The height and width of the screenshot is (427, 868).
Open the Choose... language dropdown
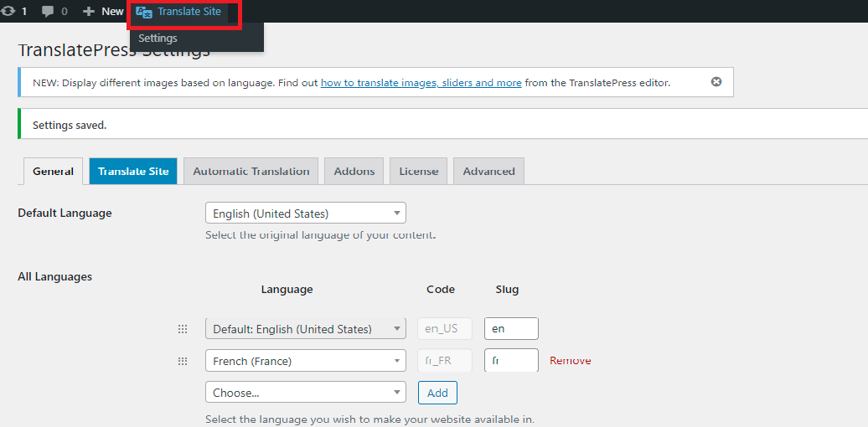coord(305,392)
